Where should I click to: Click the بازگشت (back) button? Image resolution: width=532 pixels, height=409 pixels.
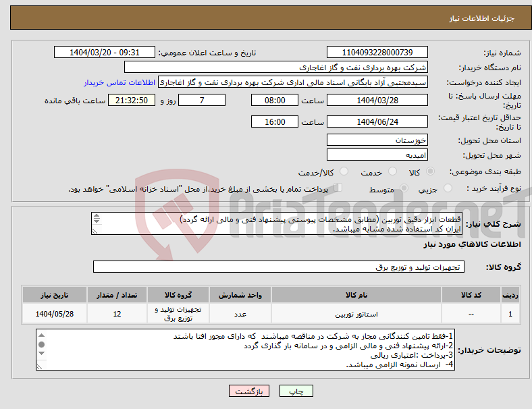(249, 391)
